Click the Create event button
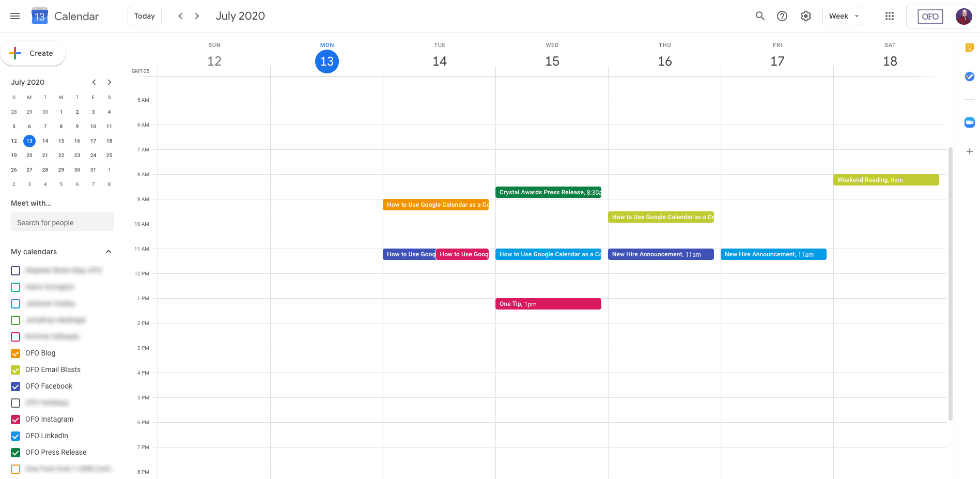The height and width of the screenshot is (479, 980). pyautogui.click(x=34, y=53)
